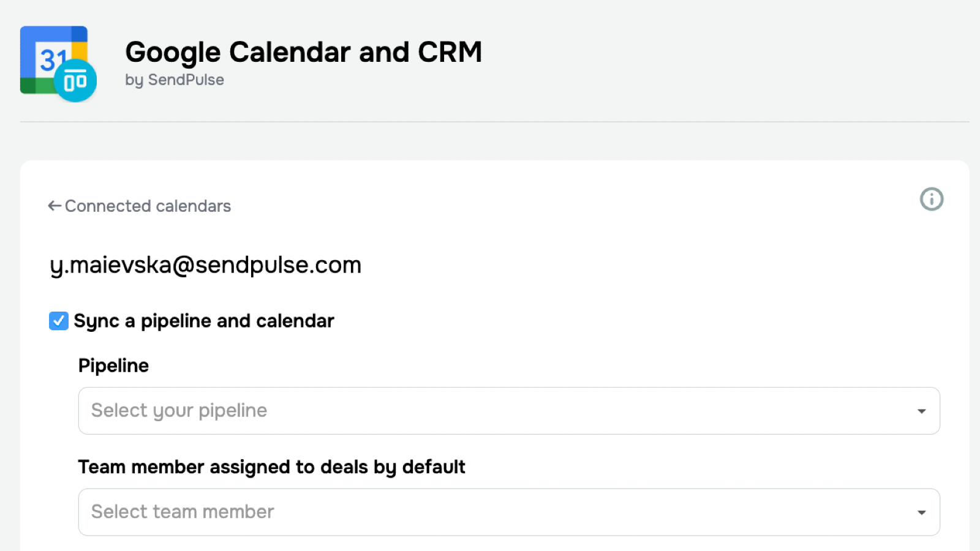This screenshot has height=551, width=980.
Task: Click the teal CRM board badge icon
Action: click(75, 81)
